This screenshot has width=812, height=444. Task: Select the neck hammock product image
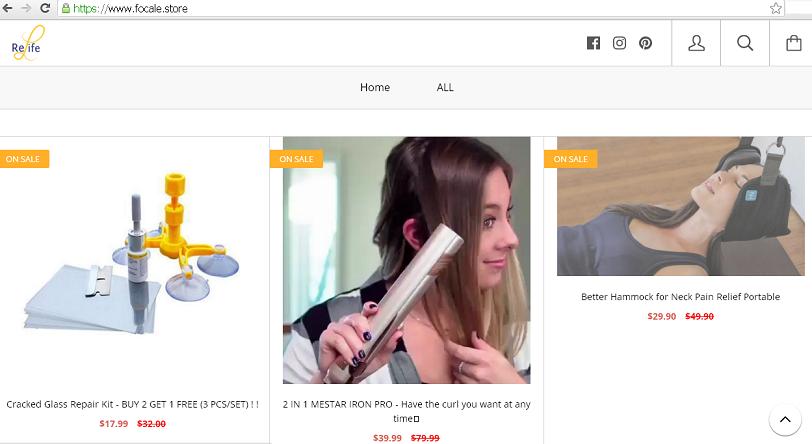[680, 206]
